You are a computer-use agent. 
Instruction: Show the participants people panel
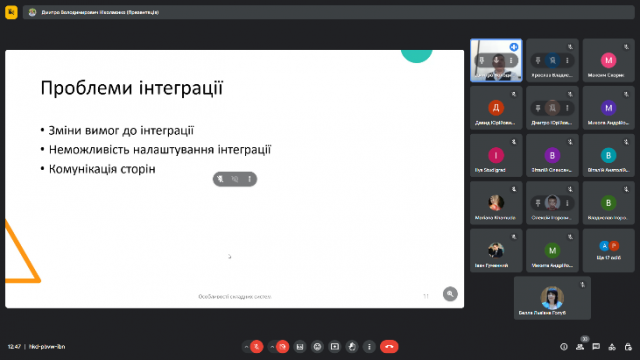580,347
